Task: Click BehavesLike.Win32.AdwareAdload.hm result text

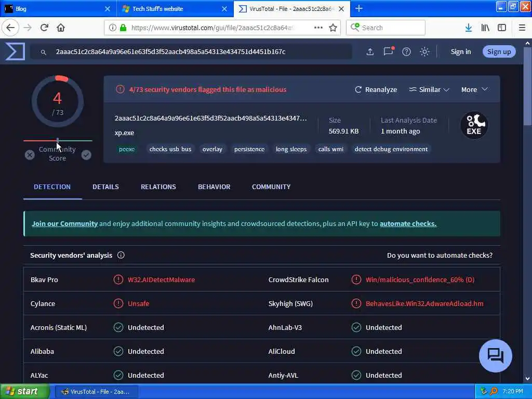Action: tap(424, 303)
